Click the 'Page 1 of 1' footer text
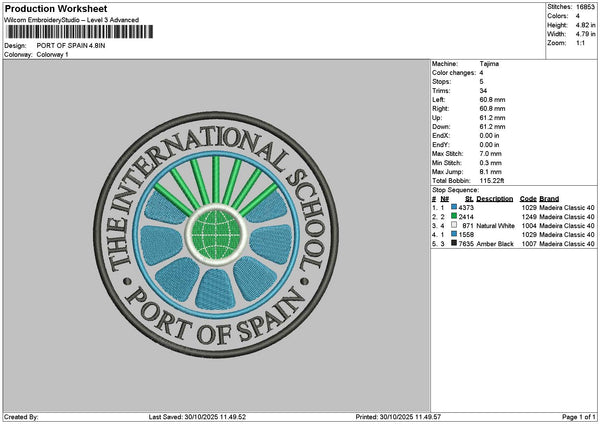The image size is (600, 424). click(x=579, y=417)
